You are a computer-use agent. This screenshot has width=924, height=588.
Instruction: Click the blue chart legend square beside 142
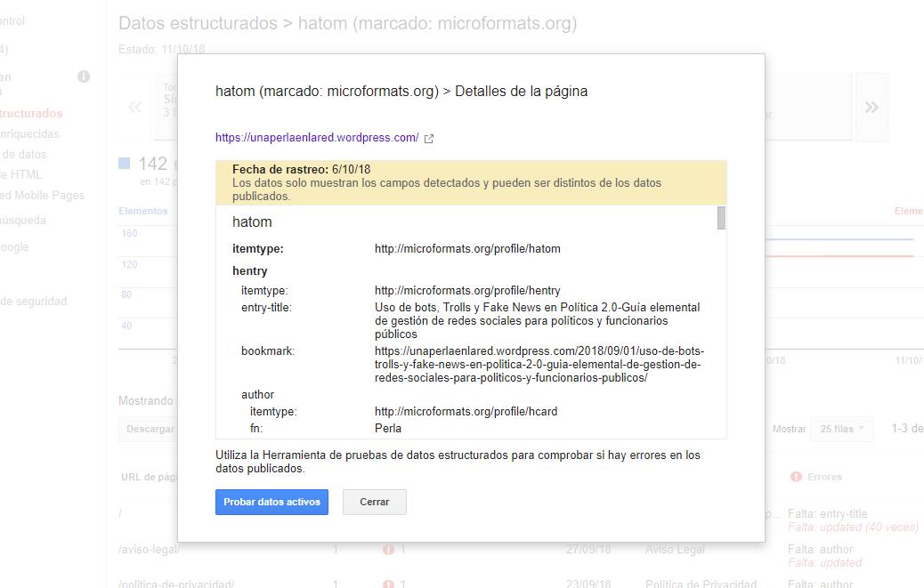[x=125, y=164]
